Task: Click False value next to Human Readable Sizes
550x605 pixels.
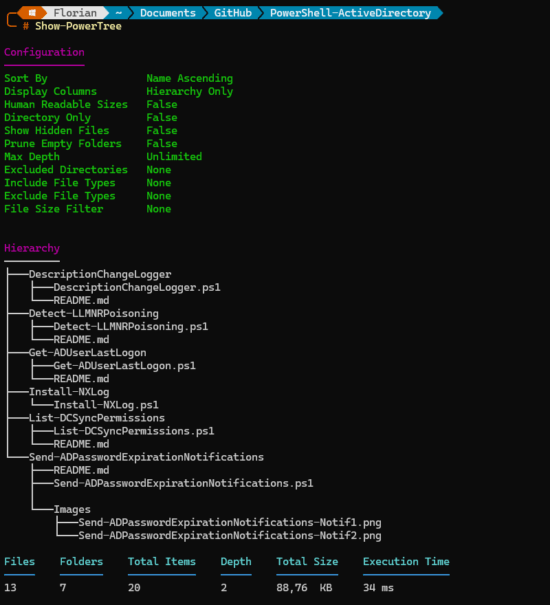Action: point(162,105)
